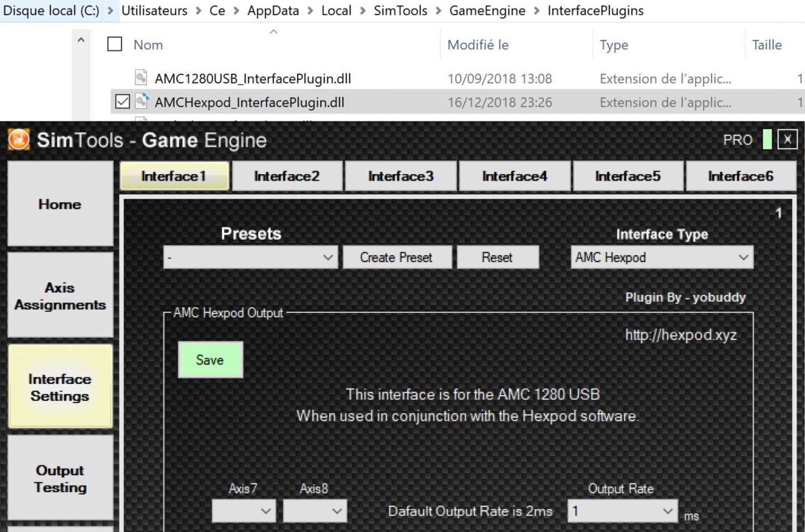
Task: Navigate to AppData in the breadcrumb
Action: click(x=273, y=11)
